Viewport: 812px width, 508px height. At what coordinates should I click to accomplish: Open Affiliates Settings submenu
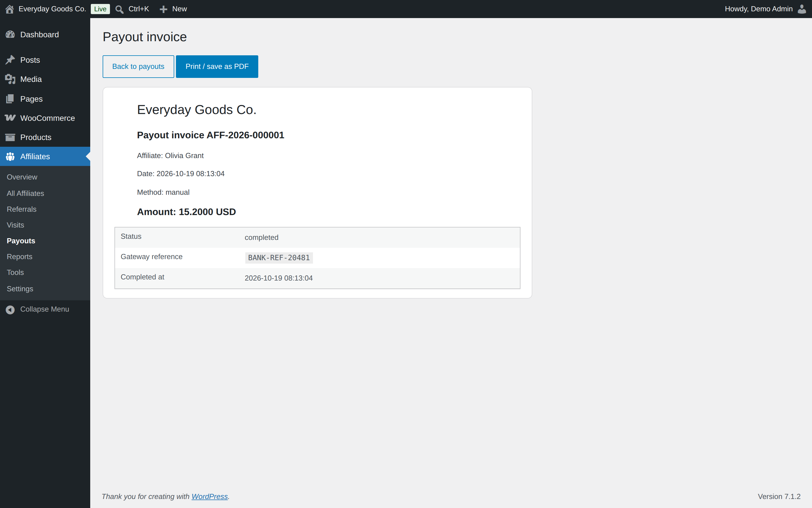pos(20,289)
